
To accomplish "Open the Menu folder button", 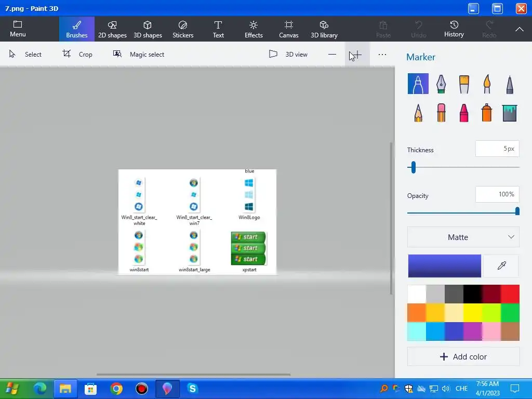I will tap(18, 29).
